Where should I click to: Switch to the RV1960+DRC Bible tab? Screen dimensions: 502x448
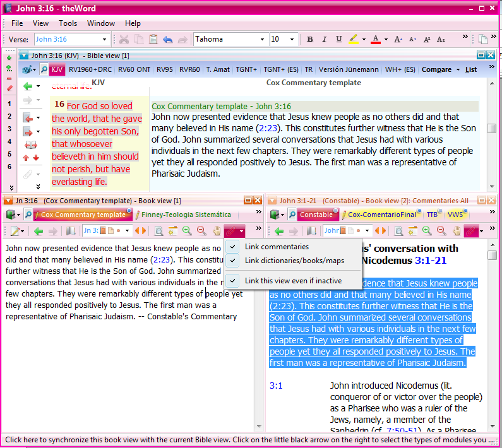click(90, 69)
